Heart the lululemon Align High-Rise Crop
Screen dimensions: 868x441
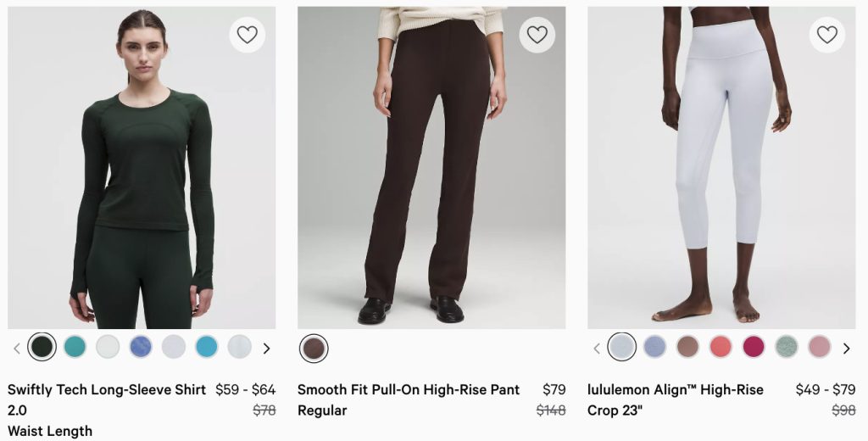point(826,35)
